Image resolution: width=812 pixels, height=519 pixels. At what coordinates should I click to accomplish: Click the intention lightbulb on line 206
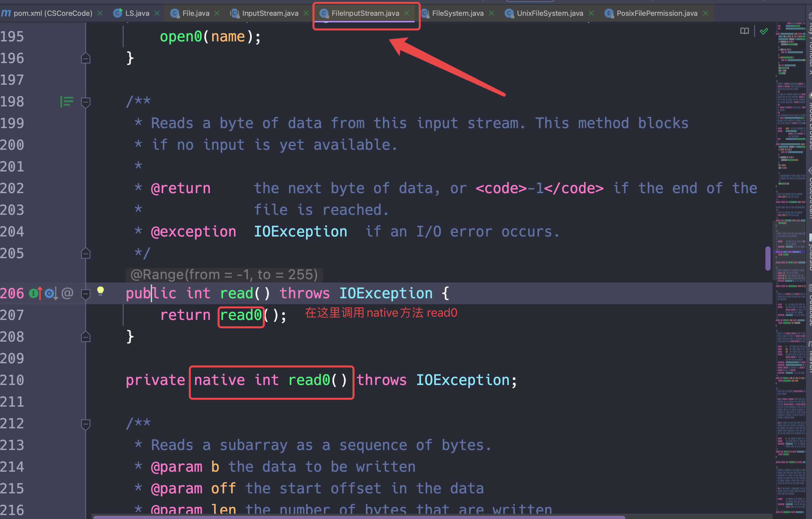(x=100, y=291)
